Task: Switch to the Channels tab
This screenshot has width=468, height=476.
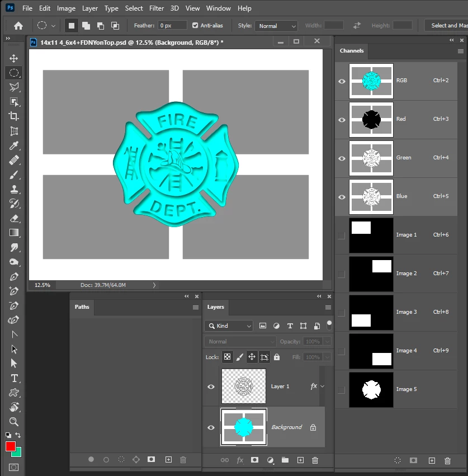Action: (x=352, y=51)
